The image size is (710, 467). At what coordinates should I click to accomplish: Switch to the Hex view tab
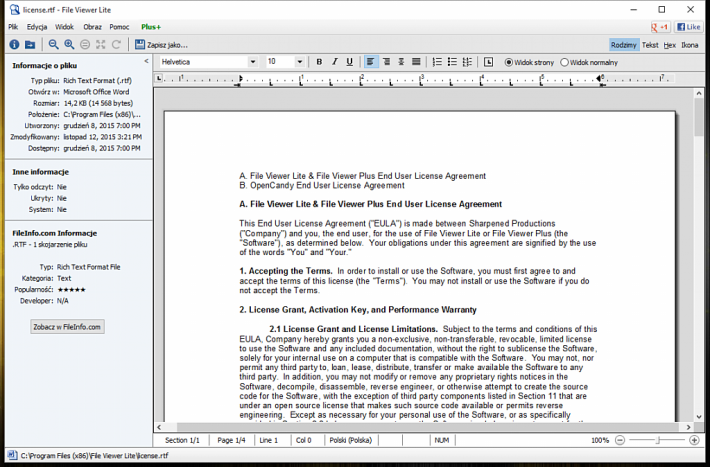pyautogui.click(x=670, y=45)
